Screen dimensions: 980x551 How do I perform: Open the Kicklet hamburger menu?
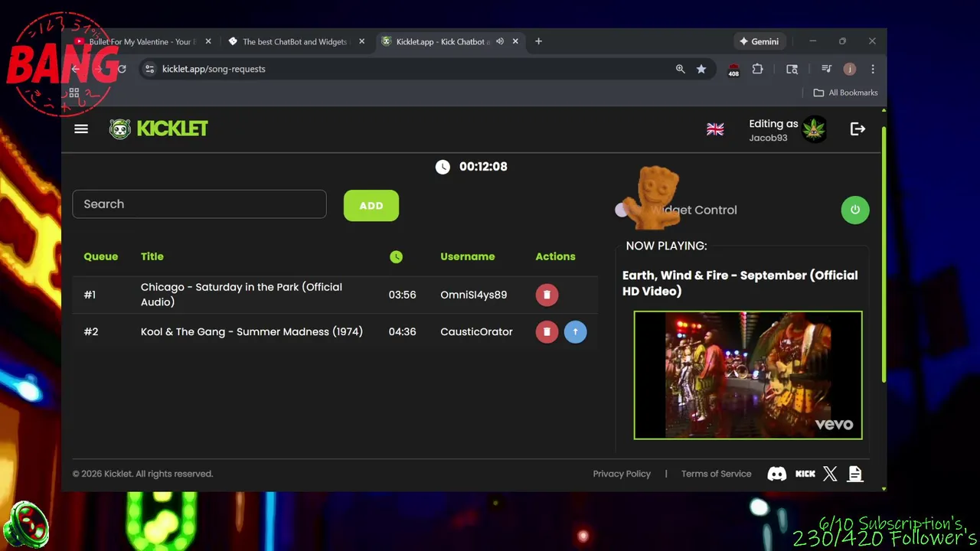[x=81, y=129]
